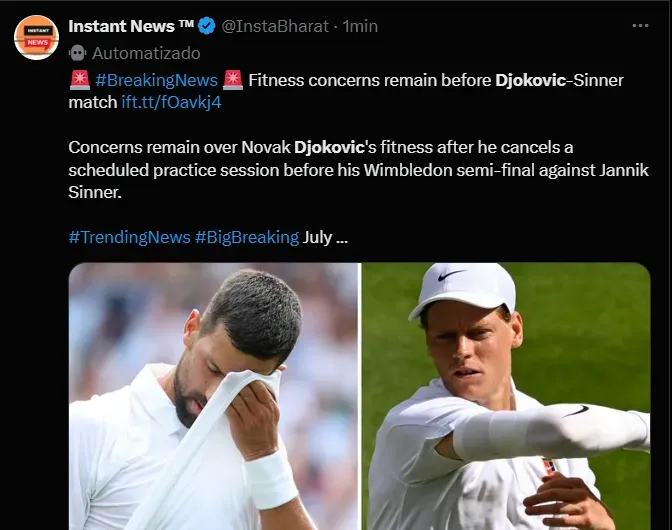Click the bold Djokovic in second paragraph
This screenshot has height=530, width=672.
pyautogui.click(x=336, y=147)
